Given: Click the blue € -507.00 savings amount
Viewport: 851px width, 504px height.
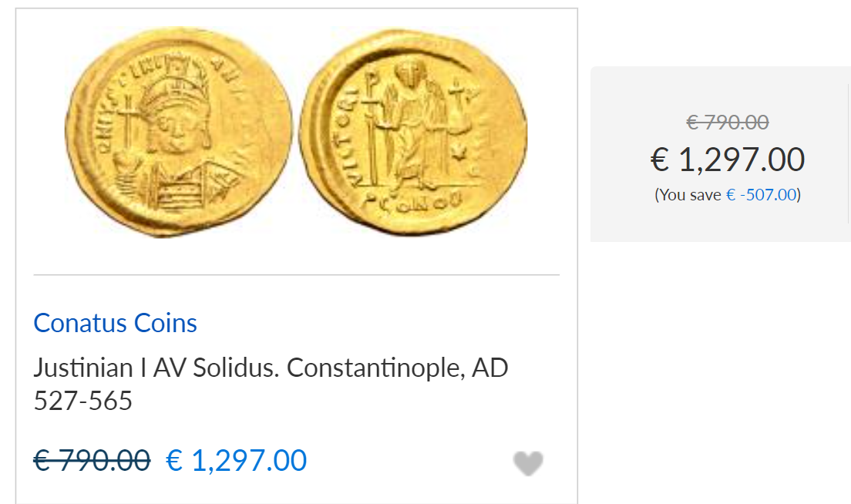Looking at the screenshot, I should tap(761, 195).
